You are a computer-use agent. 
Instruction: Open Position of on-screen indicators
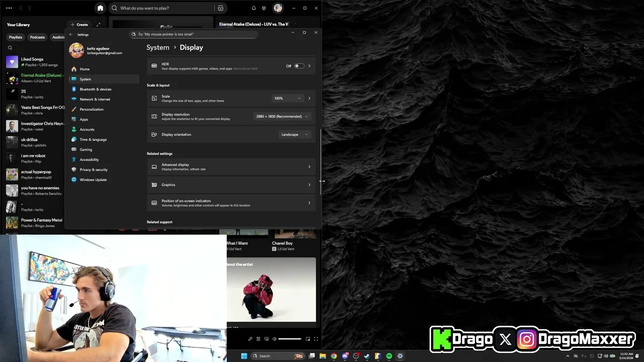pos(231,203)
